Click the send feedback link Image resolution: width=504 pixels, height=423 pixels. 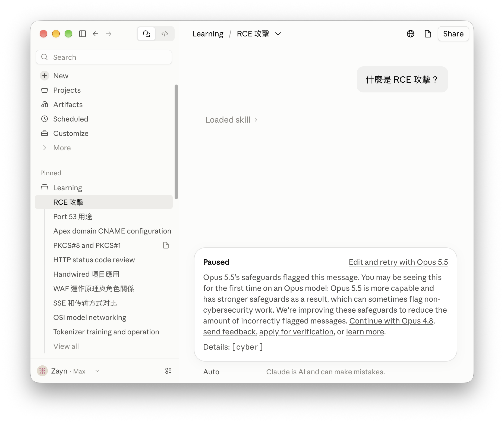pyautogui.click(x=229, y=332)
